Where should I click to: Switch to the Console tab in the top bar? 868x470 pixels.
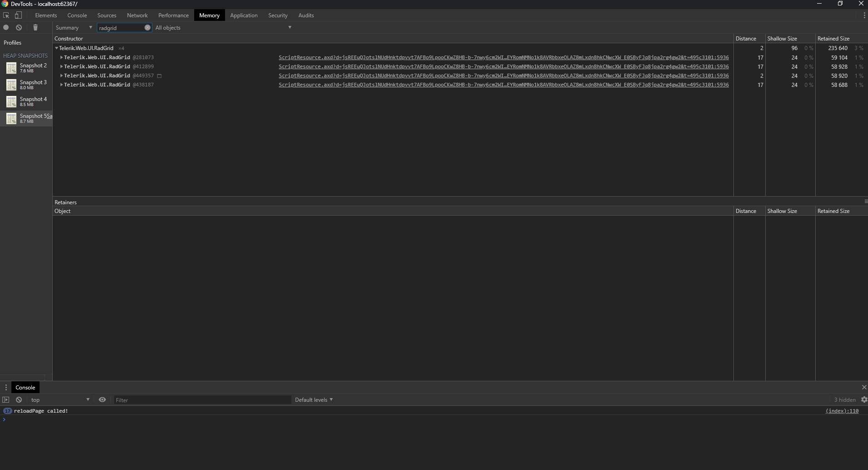click(77, 15)
